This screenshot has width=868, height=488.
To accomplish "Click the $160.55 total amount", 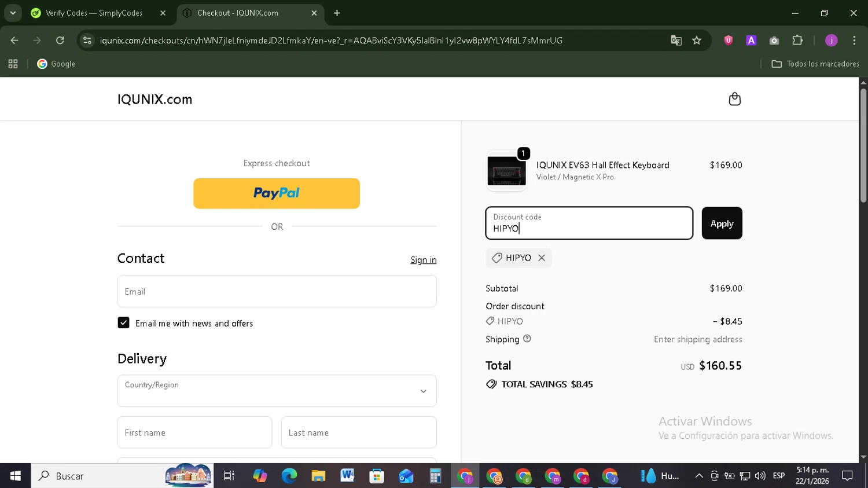I will pos(720,365).
